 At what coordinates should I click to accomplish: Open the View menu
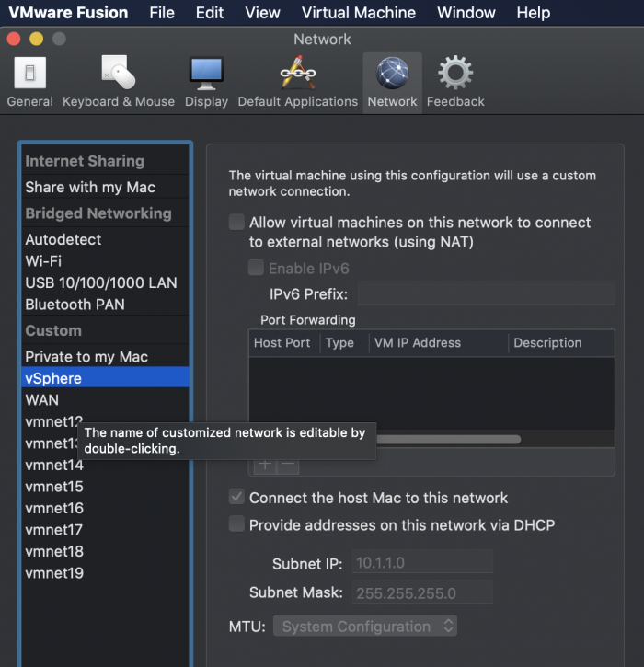pos(262,13)
